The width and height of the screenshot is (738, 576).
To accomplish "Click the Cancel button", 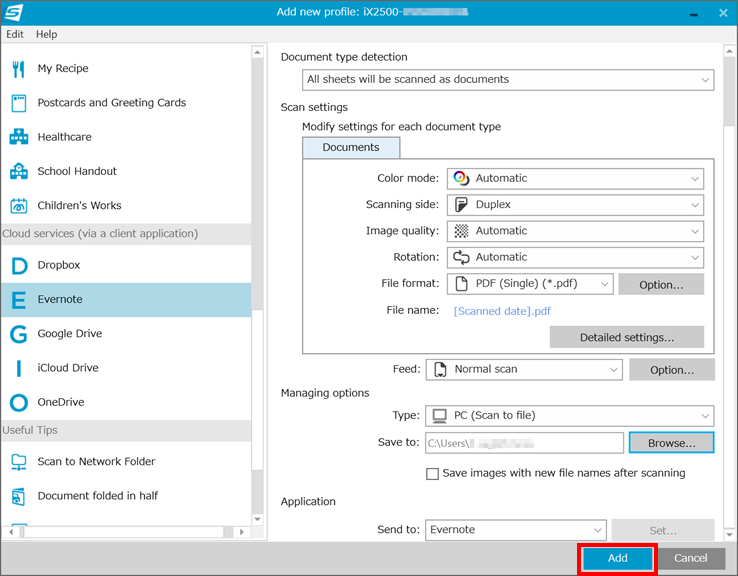I will (690, 559).
